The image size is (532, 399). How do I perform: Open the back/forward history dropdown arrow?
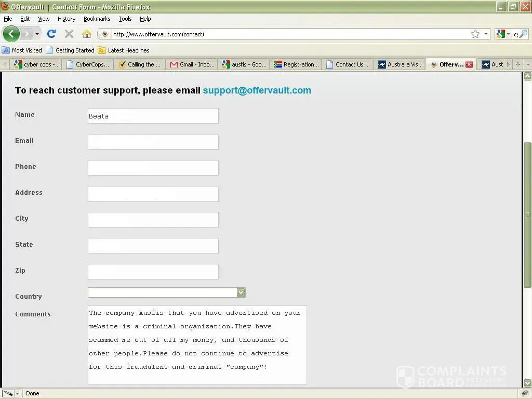click(37, 34)
